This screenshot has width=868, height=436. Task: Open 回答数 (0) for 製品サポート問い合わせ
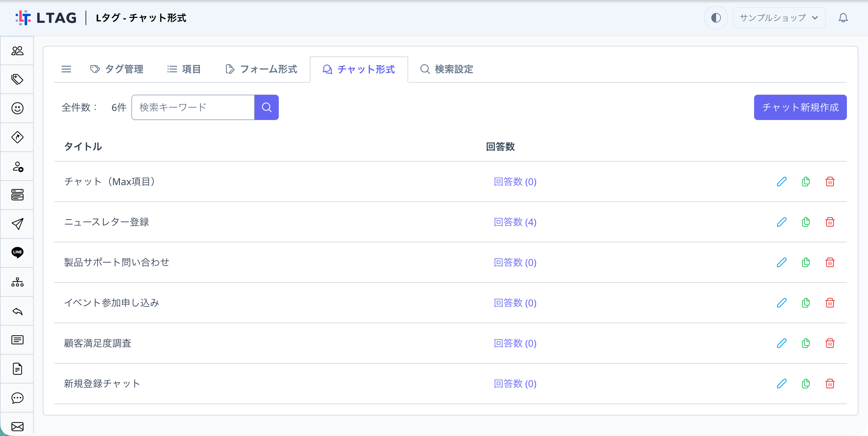(515, 262)
